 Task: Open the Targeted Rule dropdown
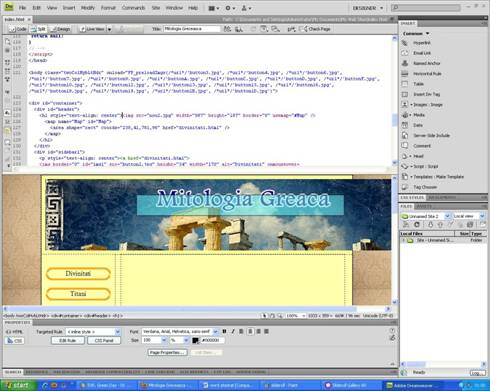point(93,332)
